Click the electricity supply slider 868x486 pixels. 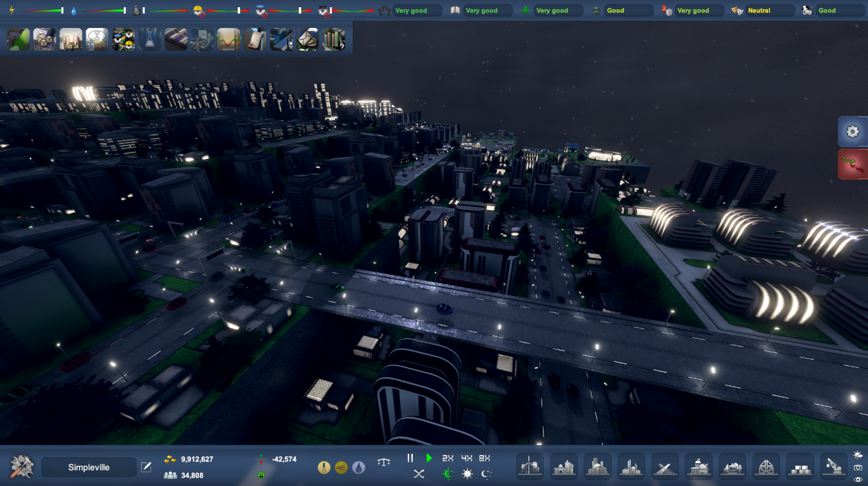[x=42, y=10]
